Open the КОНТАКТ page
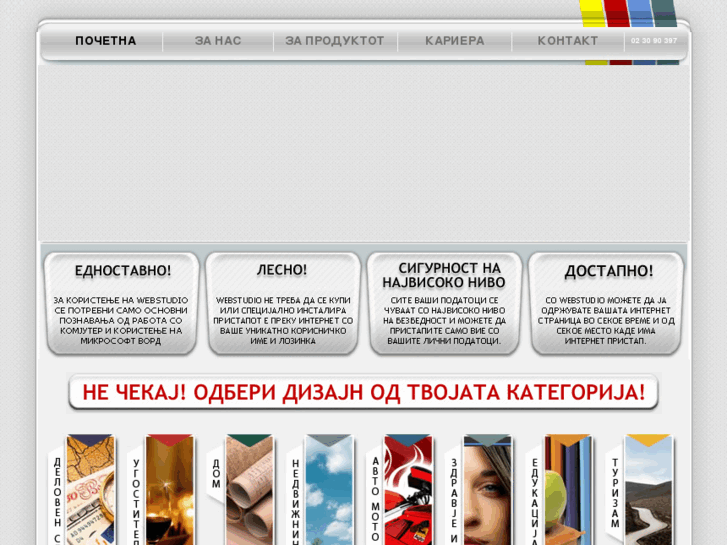The width and height of the screenshot is (727, 545). click(568, 41)
